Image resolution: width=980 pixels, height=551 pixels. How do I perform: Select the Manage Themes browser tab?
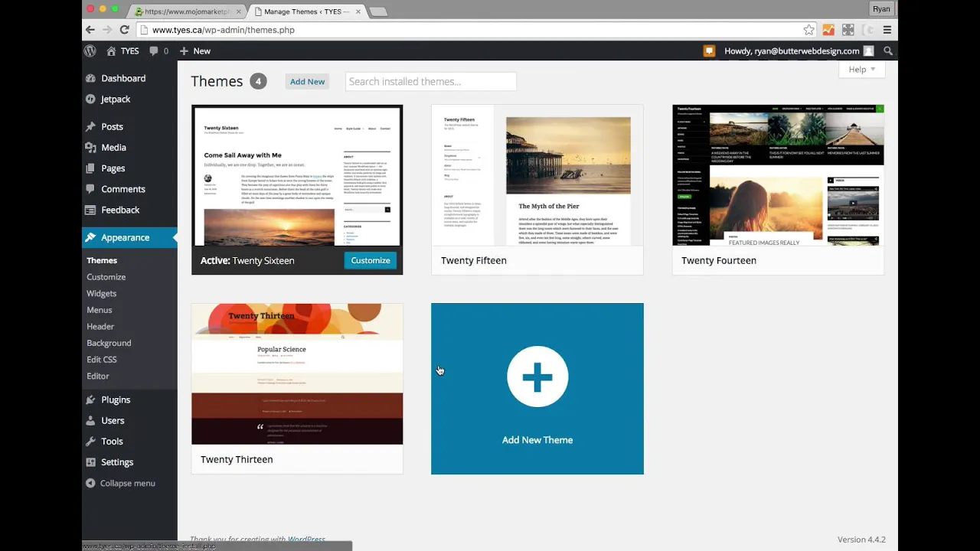(308, 11)
